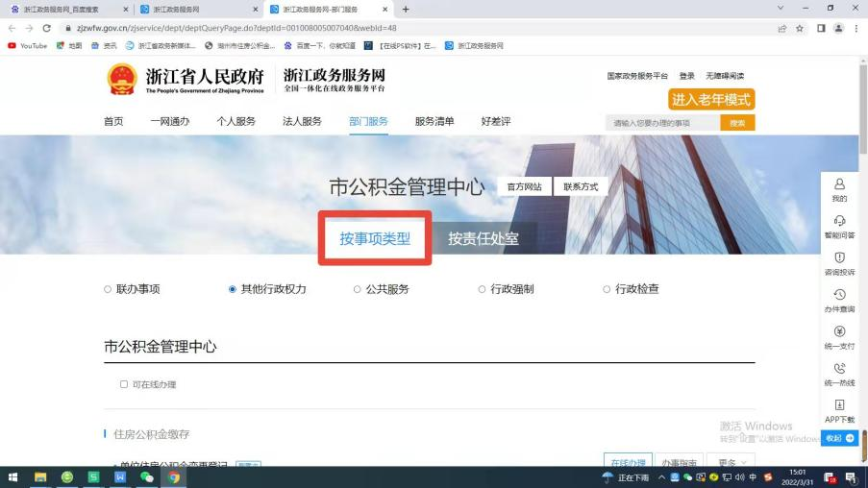Click the 登录 link

coord(687,76)
